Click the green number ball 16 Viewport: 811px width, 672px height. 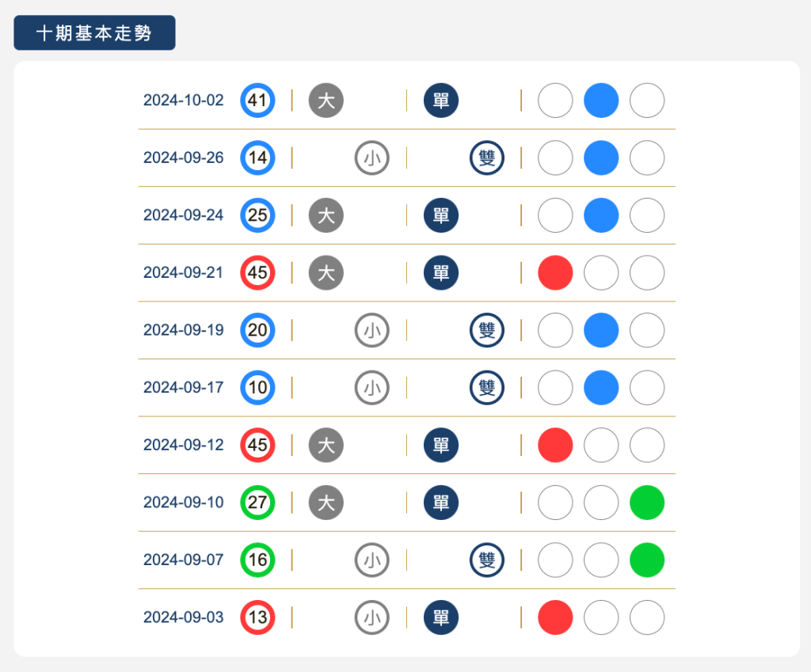257,560
